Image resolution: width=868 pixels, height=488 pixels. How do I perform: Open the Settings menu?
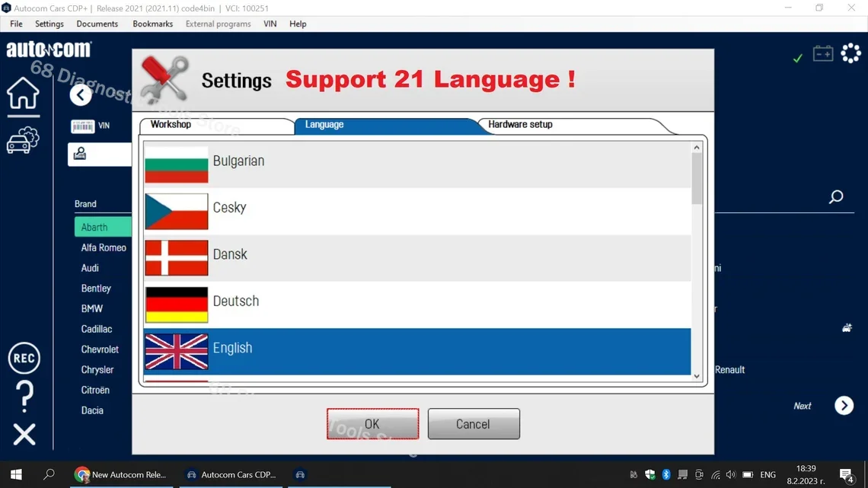49,24
